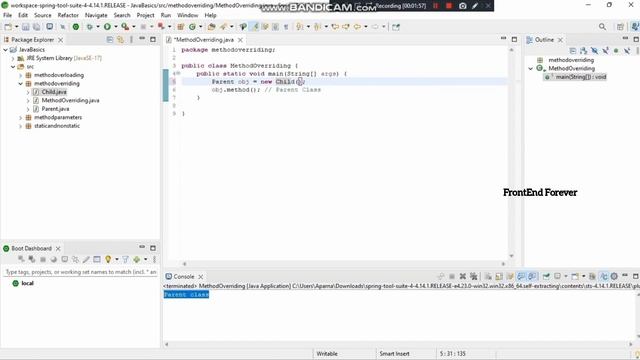Expand the methodparameters package
Image resolution: width=640 pixels, height=360 pixels.
(20, 118)
